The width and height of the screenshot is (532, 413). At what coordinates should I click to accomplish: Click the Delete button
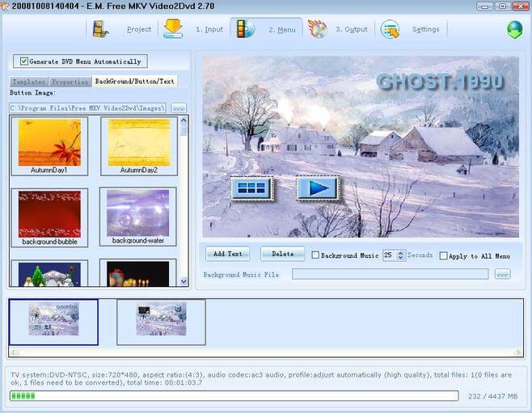tap(283, 254)
